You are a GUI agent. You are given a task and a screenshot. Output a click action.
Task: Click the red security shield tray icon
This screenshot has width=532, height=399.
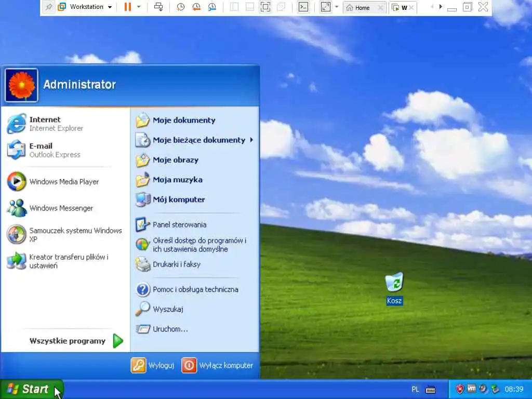click(460, 389)
